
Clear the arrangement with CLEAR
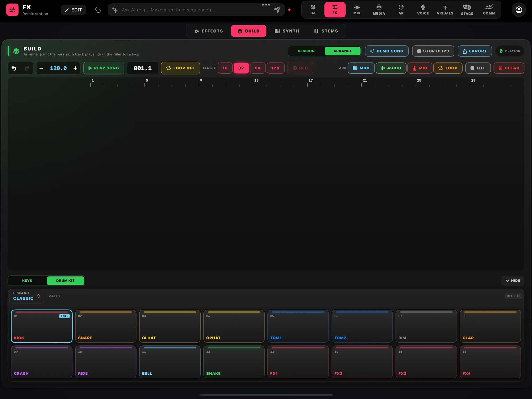[x=509, y=68]
